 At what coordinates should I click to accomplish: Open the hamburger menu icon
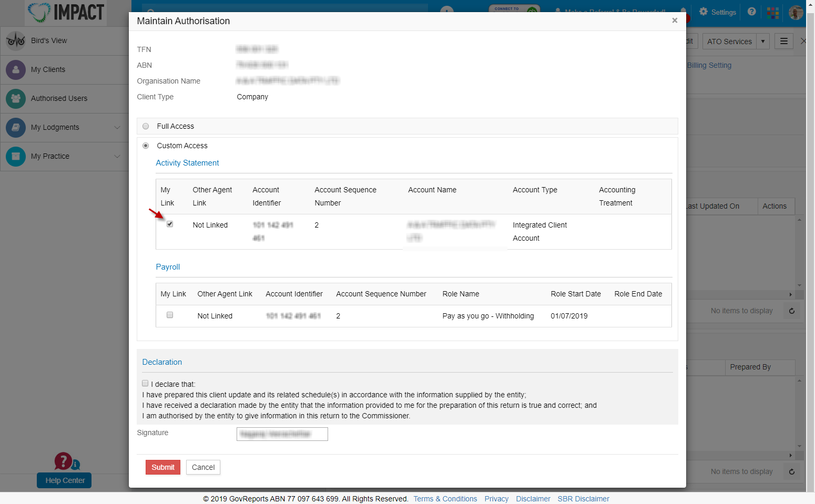point(783,41)
